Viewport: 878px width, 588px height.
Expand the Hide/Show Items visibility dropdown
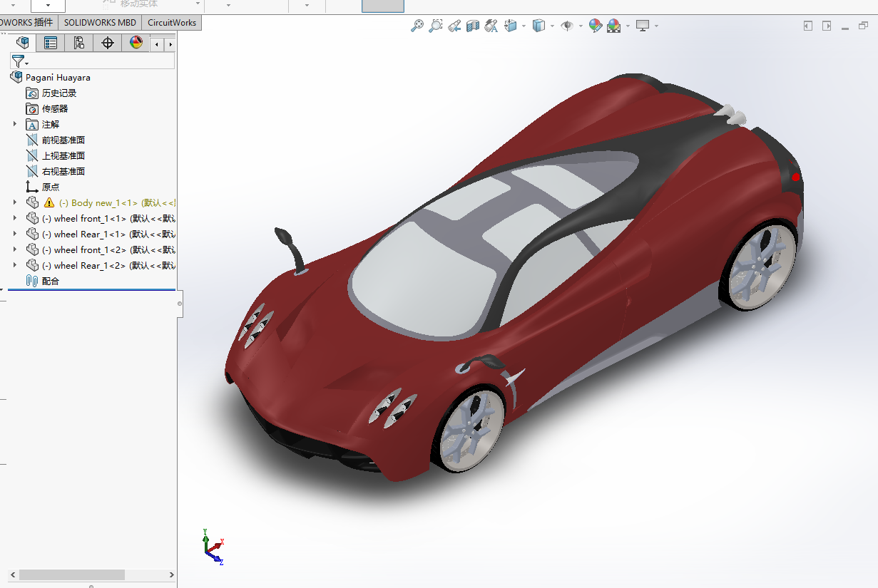coord(580,26)
